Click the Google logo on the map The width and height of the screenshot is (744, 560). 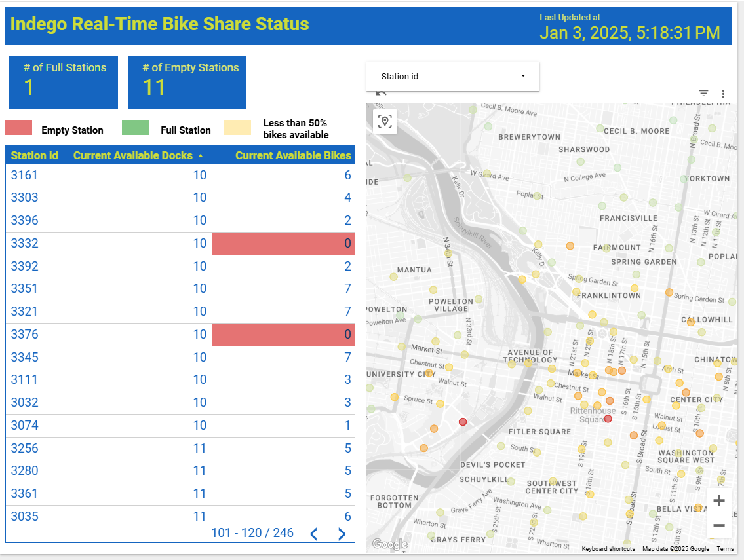click(x=389, y=544)
